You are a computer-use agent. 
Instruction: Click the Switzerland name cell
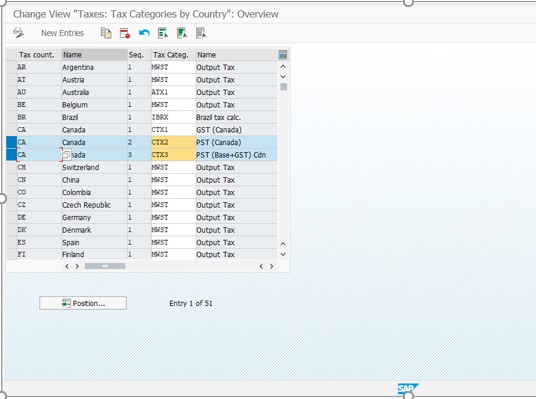(94, 167)
